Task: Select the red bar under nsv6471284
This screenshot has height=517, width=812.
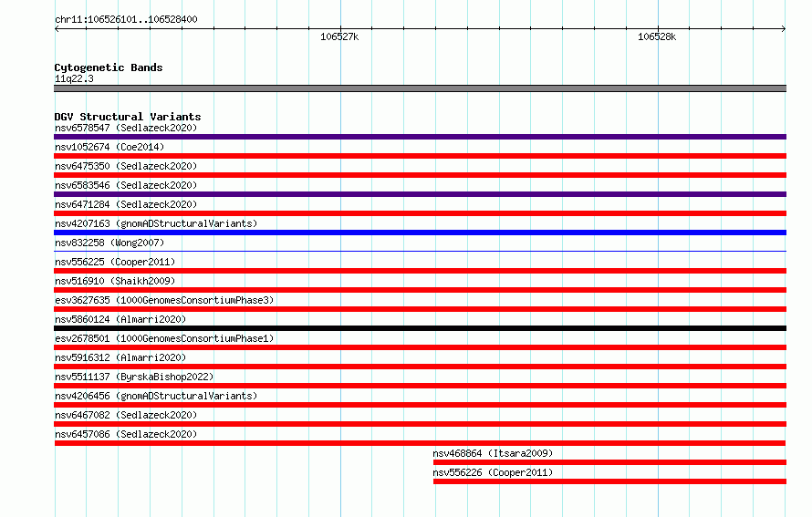Action: point(420,213)
